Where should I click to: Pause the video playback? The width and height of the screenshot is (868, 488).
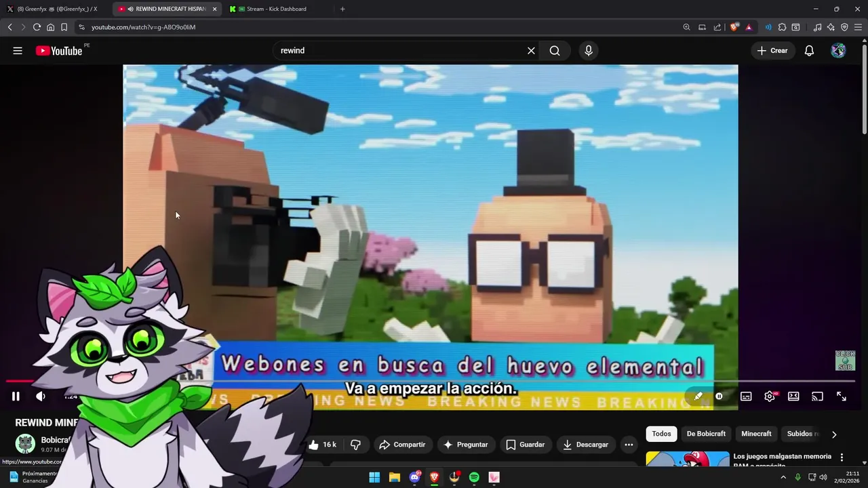(16, 396)
